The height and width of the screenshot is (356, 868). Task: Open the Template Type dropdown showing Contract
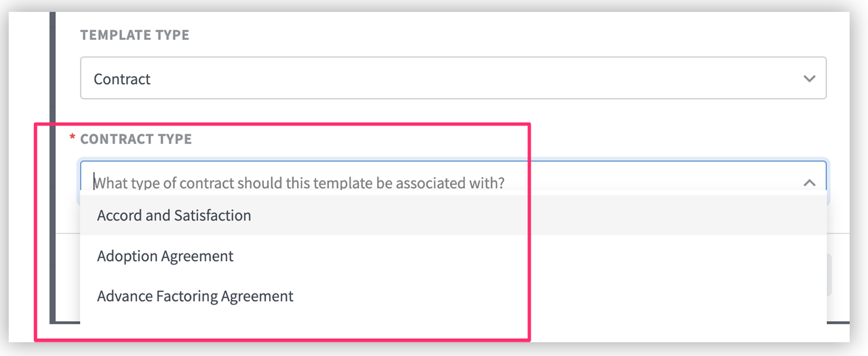453,78
